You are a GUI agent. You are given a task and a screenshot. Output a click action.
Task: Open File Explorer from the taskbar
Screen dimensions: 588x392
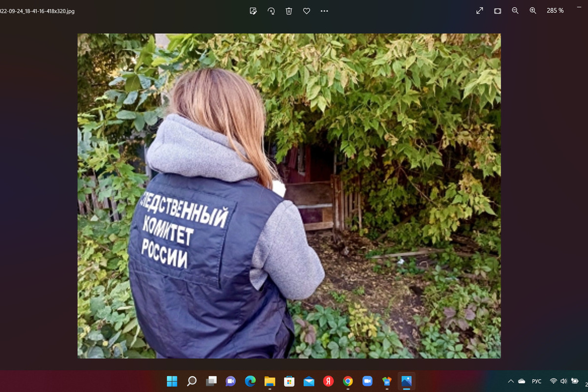(x=269, y=381)
